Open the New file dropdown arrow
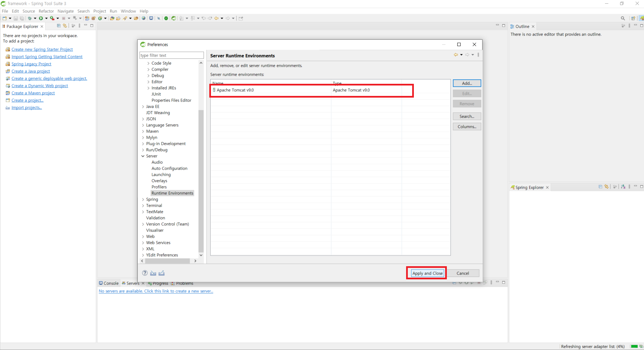This screenshot has height=350, width=644. [10, 18]
